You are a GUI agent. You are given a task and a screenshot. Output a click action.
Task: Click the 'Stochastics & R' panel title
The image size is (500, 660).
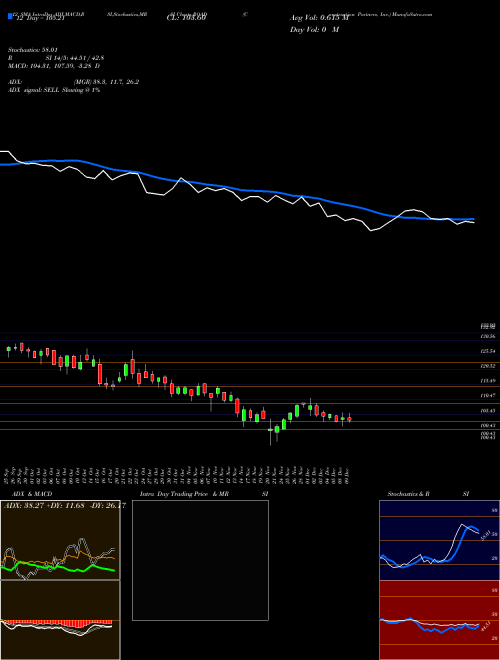click(409, 494)
